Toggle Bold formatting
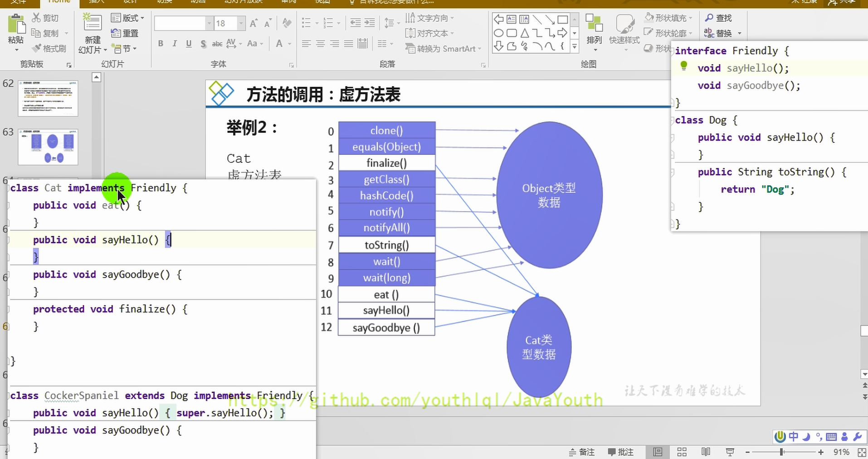 tap(161, 44)
